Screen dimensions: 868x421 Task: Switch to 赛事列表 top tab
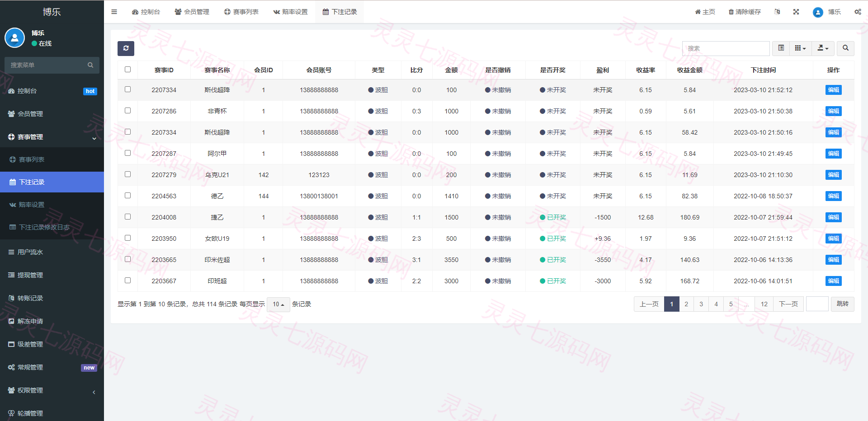[241, 12]
